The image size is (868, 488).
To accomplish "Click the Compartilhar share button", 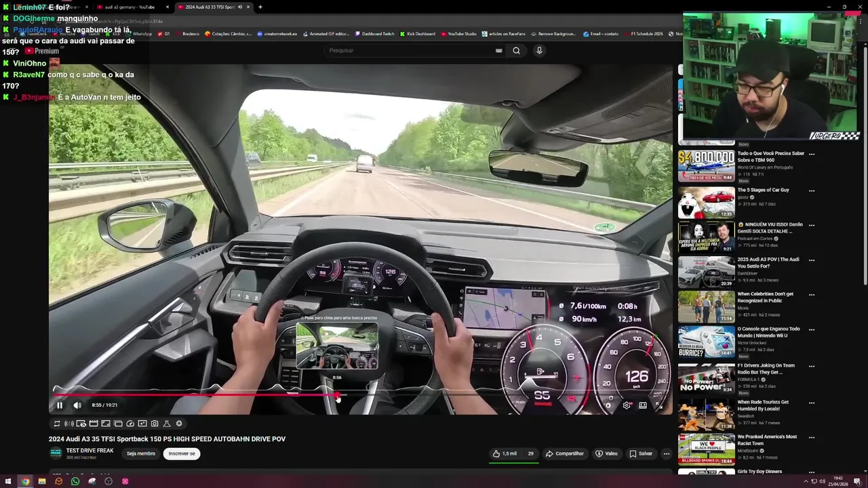I will point(564,453).
